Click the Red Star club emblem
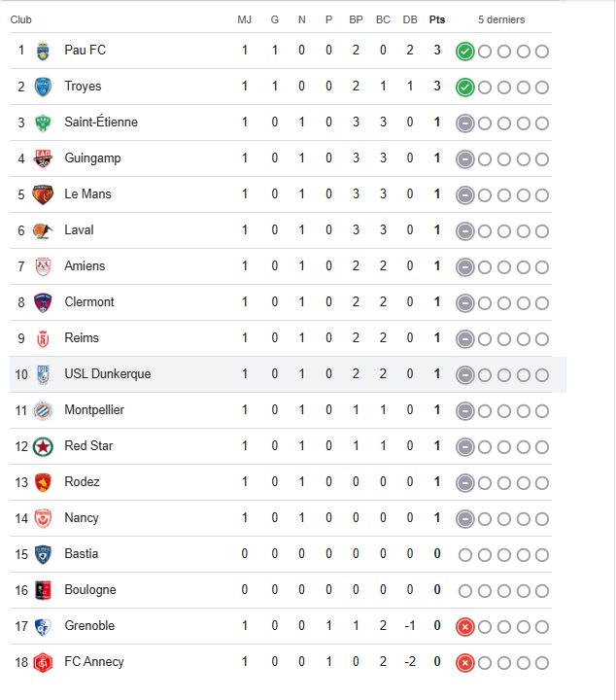 point(43,446)
